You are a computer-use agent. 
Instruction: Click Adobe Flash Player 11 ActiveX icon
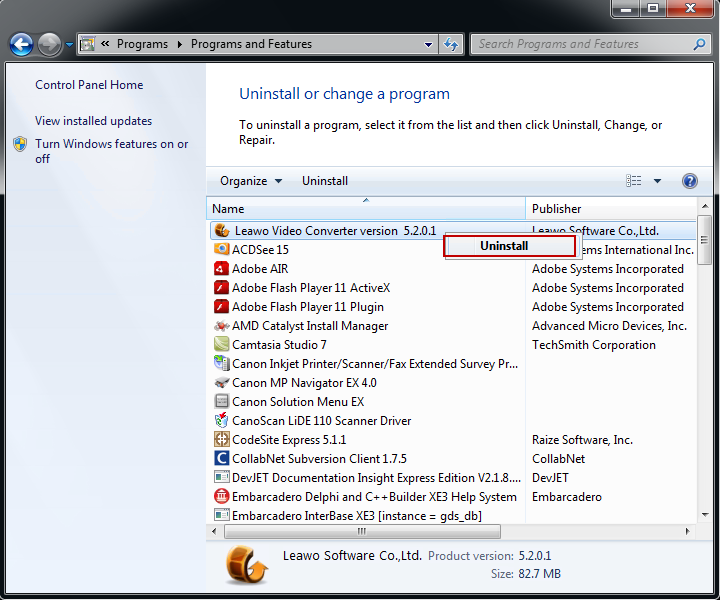click(221, 287)
